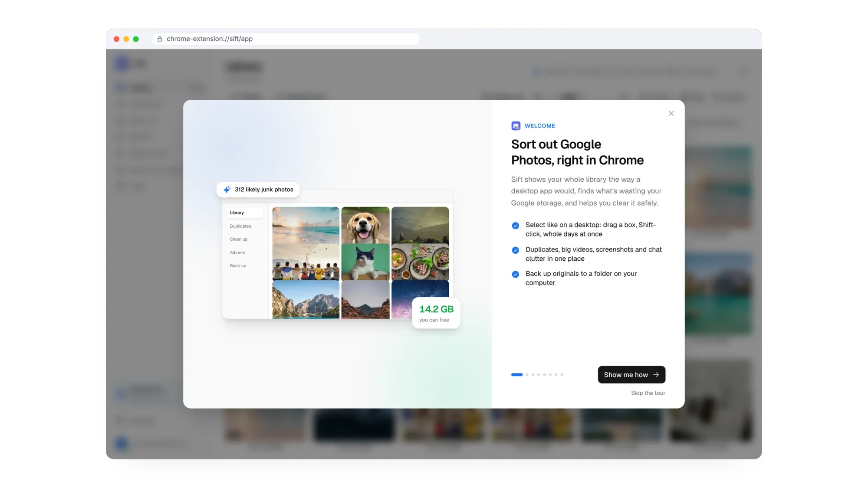
Task: Click the browser address bar showing chrome-extension://sift/app
Action: pos(286,39)
